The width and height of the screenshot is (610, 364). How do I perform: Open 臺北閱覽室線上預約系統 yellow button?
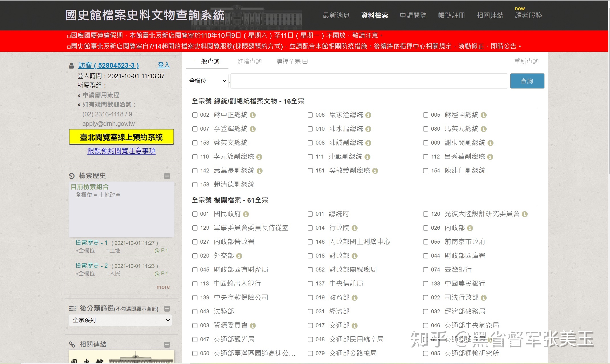[121, 137]
